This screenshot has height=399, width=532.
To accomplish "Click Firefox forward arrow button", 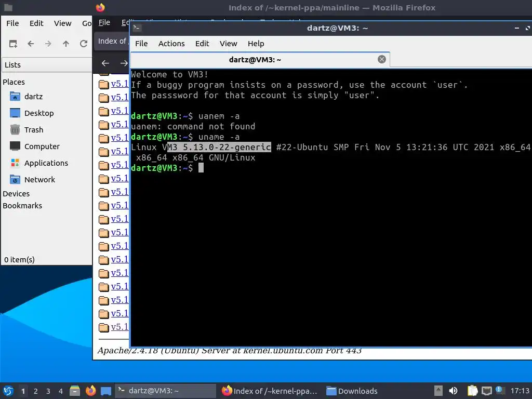I will click(124, 63).
